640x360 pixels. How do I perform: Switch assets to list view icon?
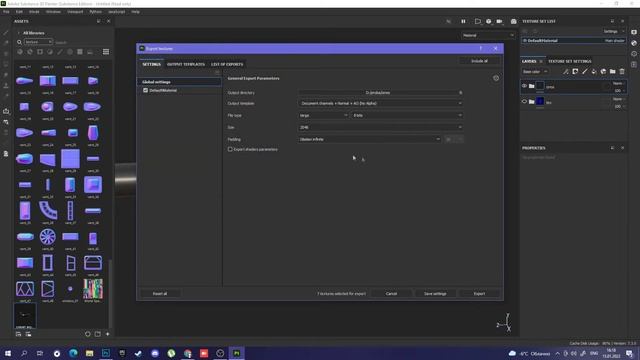click(x=106, y=52)
